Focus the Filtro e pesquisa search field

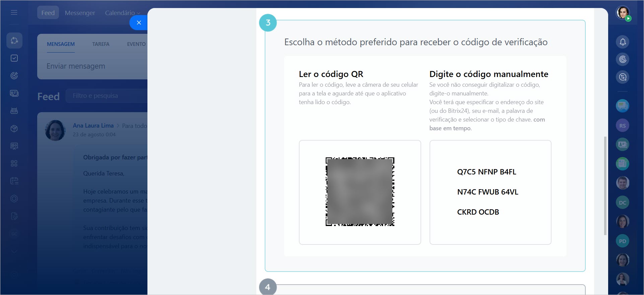(107, 96)
